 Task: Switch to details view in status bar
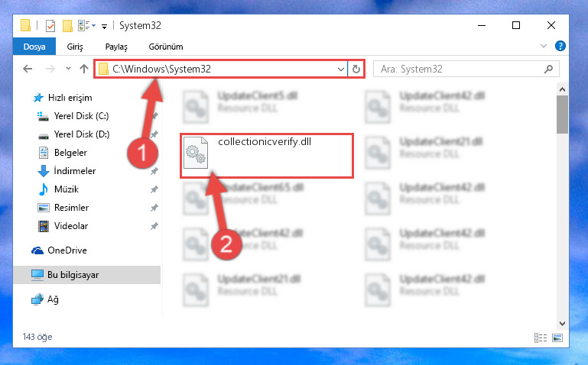click(541, 338)
